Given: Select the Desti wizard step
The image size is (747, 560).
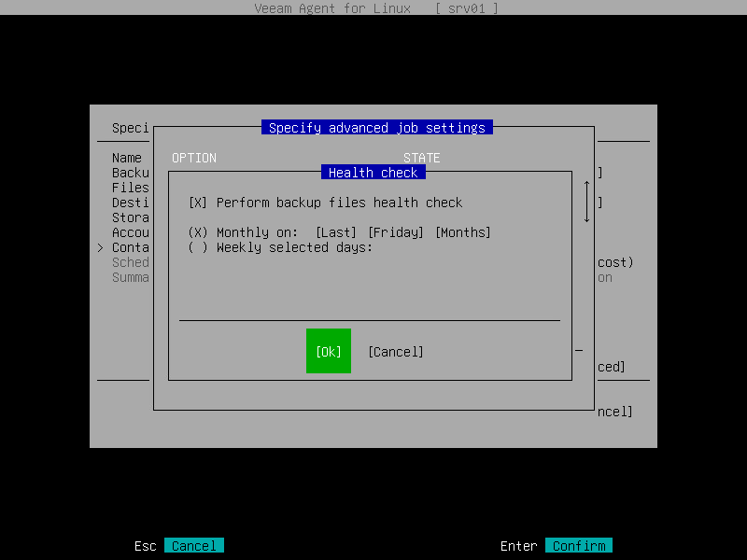Looking at the screenshot, I should [x=131, y=203].
